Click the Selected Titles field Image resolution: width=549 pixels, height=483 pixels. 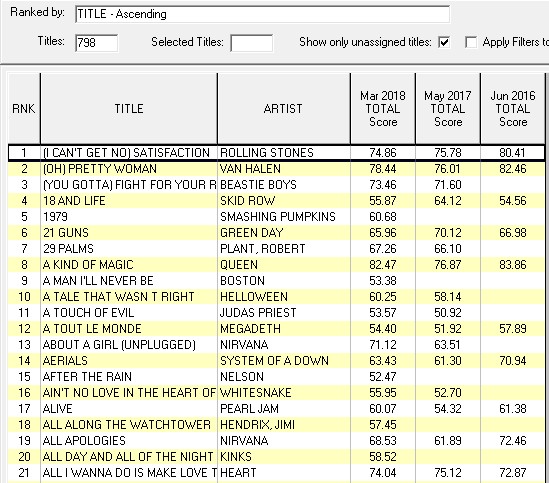point(251,43)
